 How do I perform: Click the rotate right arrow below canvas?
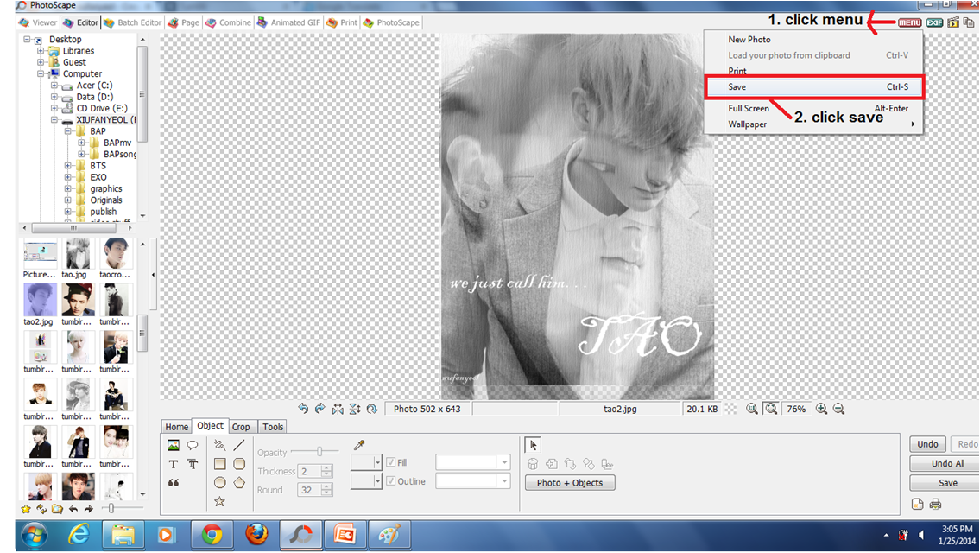320,409
